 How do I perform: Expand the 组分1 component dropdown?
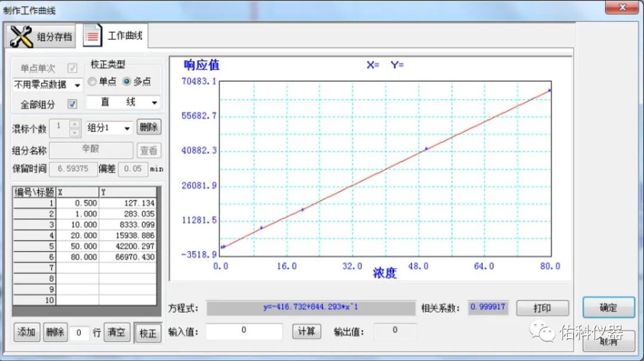coord(127,128)
